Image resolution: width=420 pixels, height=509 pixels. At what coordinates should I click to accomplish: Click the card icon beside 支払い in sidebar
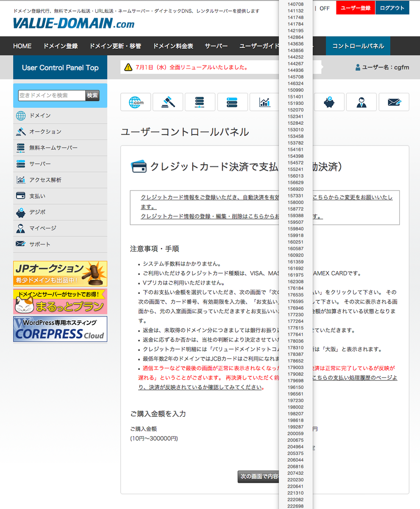point(20,196)
